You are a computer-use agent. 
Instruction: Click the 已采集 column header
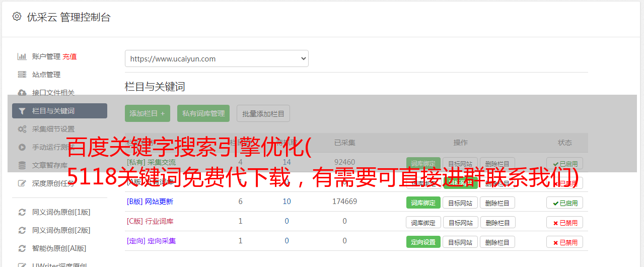[x=344, y=143]
